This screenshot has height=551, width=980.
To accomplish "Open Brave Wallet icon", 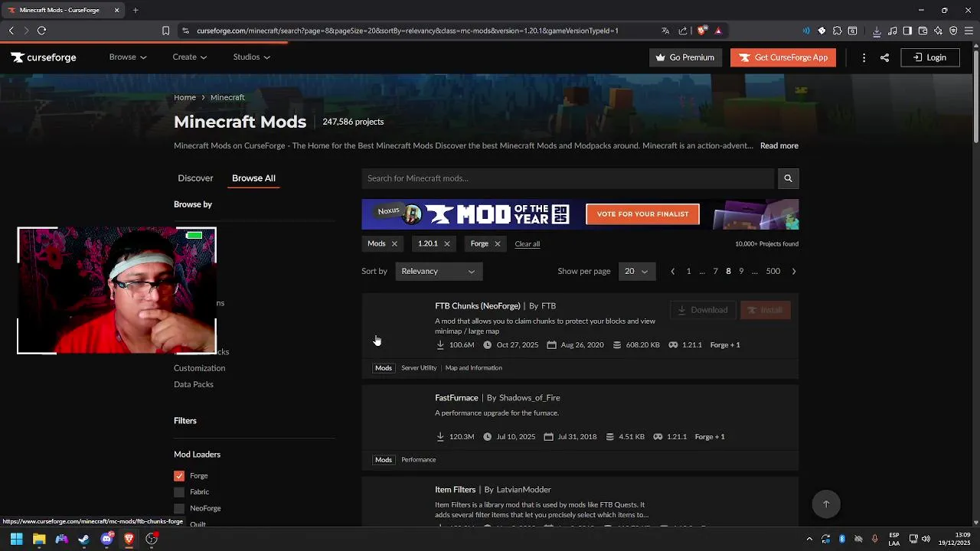I will 923,31.
